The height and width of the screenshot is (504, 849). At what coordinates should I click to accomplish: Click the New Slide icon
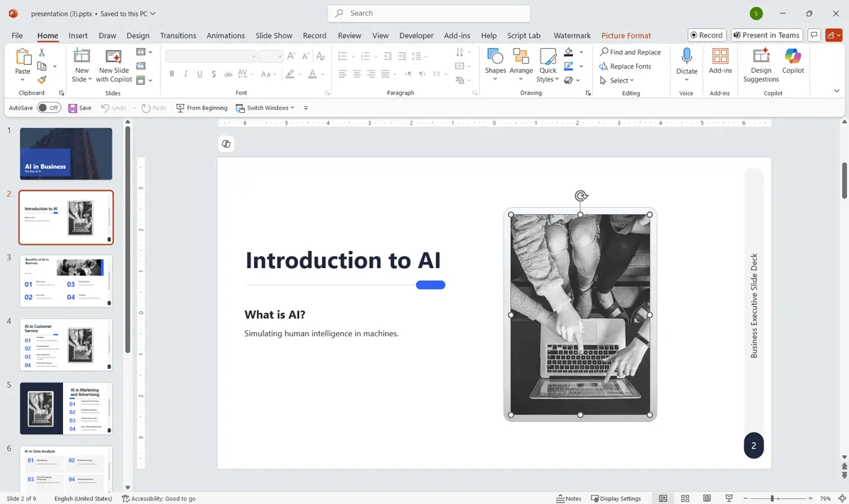coord(82,57)
